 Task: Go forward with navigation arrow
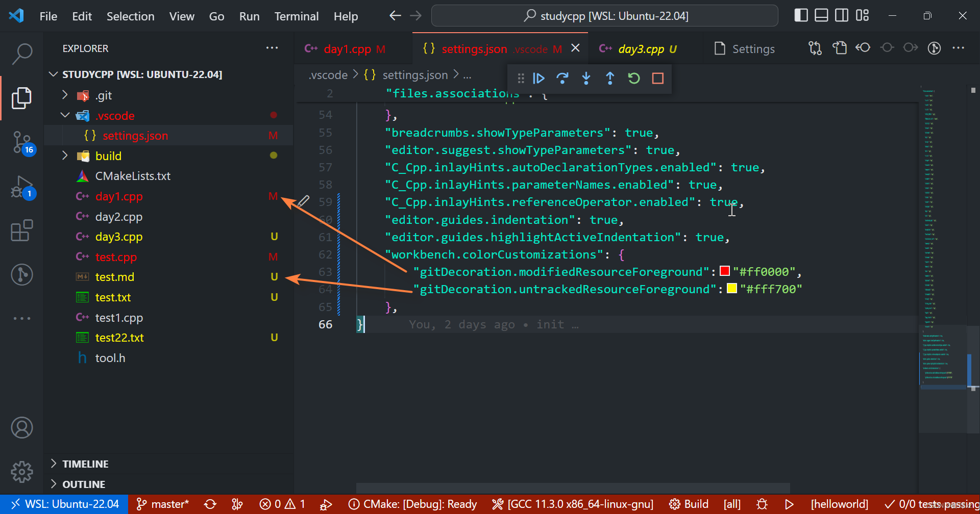pyautogui.click(x=416, y=16)
